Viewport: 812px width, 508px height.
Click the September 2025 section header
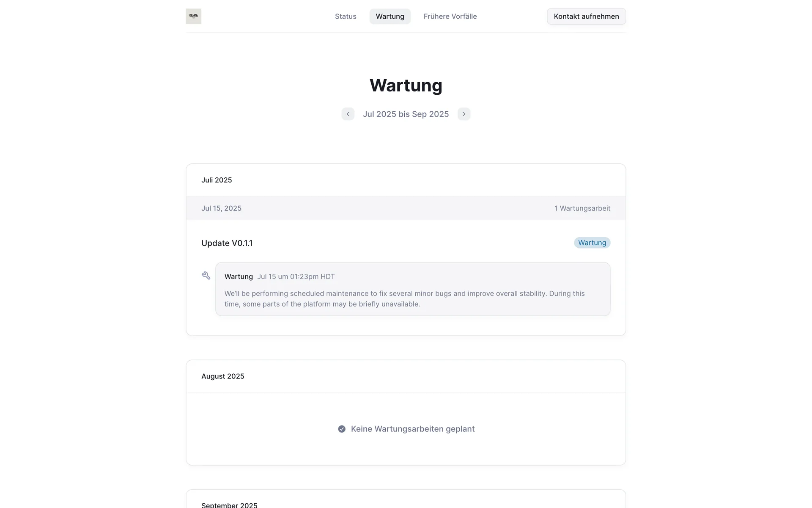tap(229, 505)
